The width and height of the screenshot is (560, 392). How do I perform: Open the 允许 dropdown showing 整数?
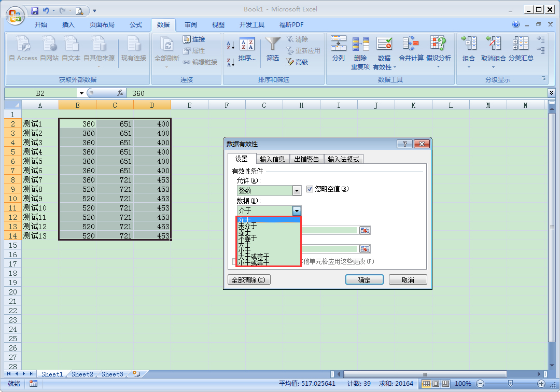point(296,190)
